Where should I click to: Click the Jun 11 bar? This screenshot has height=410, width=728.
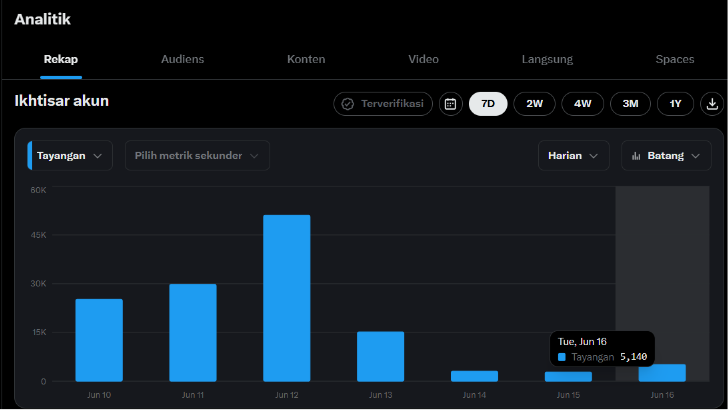(193, 333)
